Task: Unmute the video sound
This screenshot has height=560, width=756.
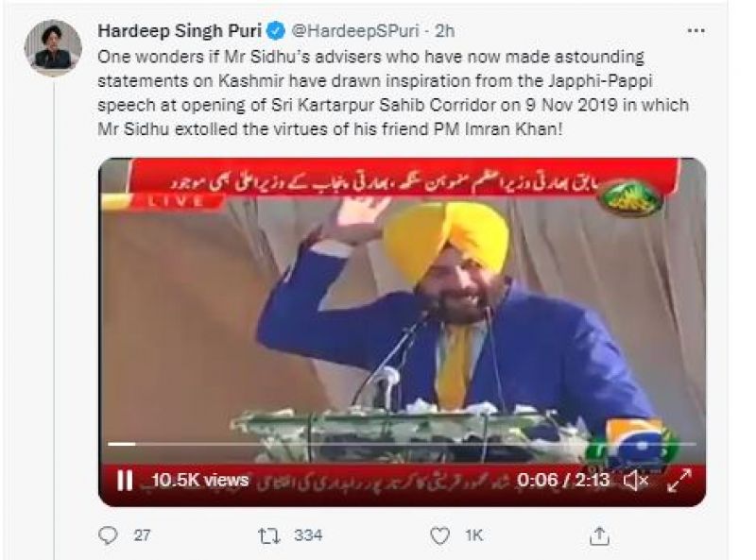Action: pos(636,480)
